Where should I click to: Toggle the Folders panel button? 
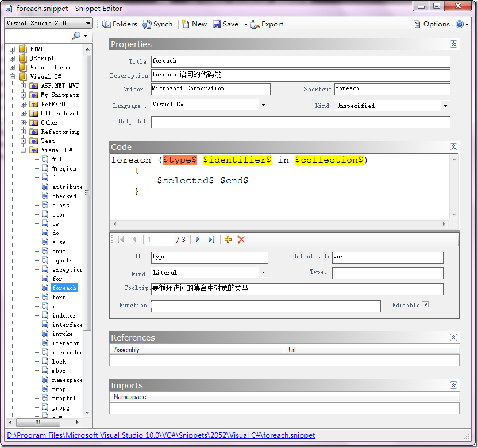(x=120, y=24)
